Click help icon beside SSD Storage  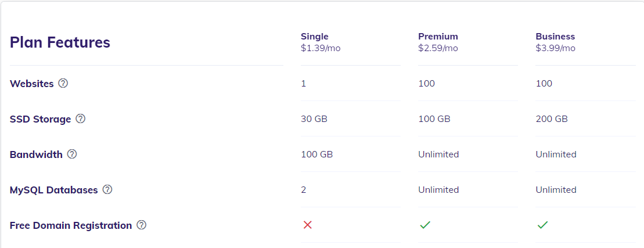(81, 118)
